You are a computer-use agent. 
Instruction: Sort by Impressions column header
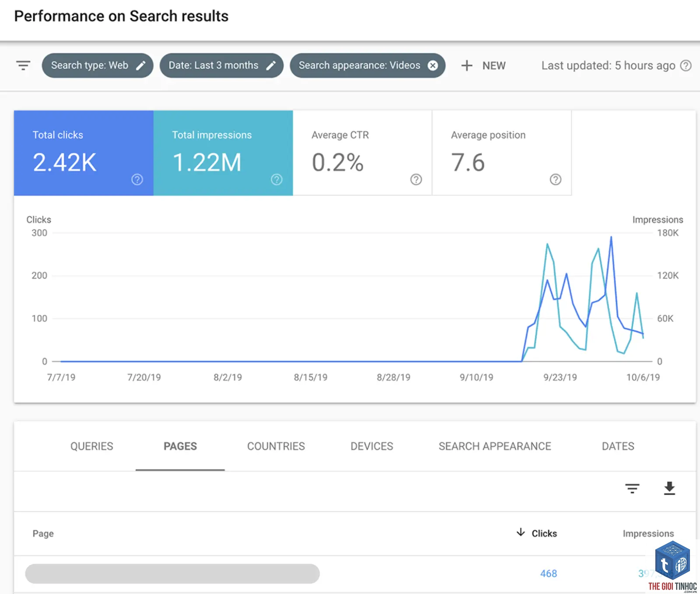[x=648, y=534]
